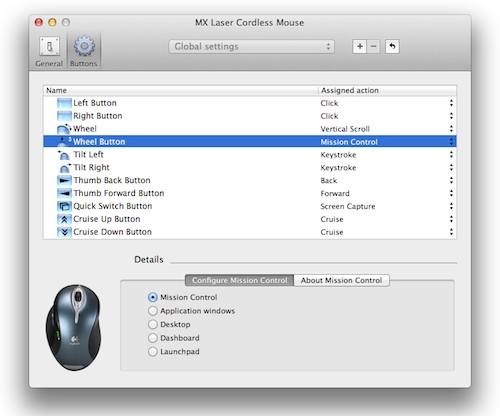Choose the Dashboard radio button
The width and height of the screenshot is (500, 416).
pos(153,338)
